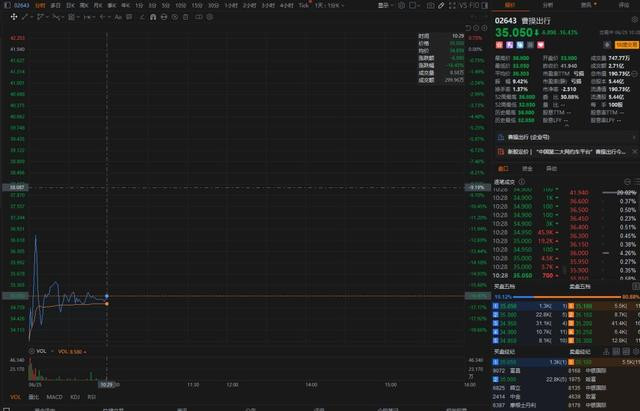This screenshot has width=640, height=411.
Task: Click the red first badge under price
Action: click(499, 45)
